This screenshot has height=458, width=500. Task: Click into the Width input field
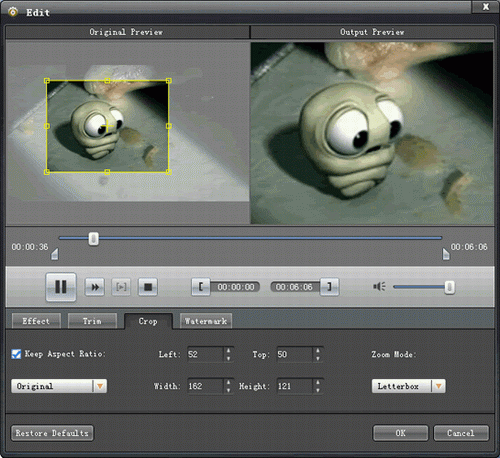[x=205, y=386]
